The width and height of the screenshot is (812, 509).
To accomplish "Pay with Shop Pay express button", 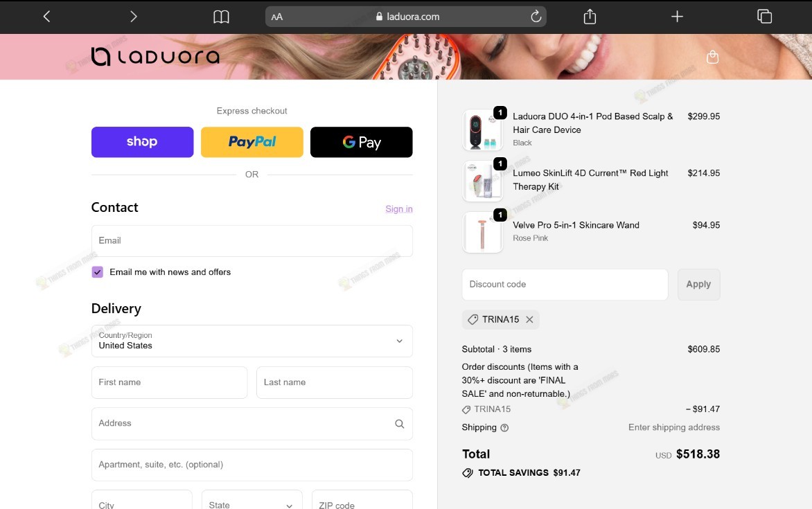I will click(x=143, y=142).
